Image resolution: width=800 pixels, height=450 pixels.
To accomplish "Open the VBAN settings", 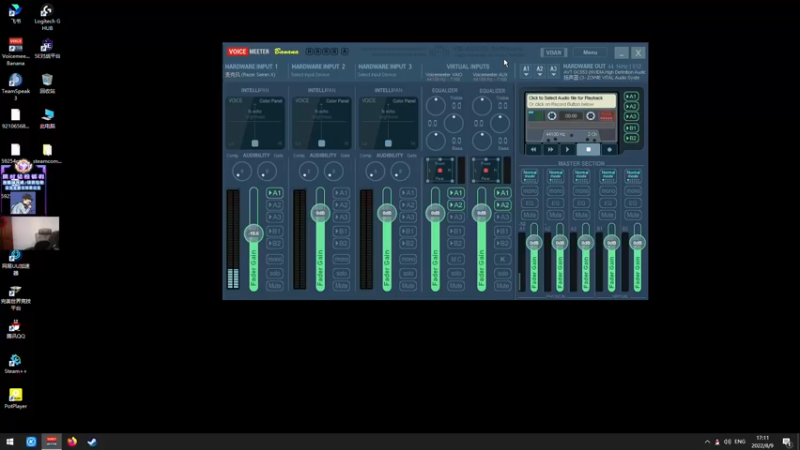I will point(554,53).
